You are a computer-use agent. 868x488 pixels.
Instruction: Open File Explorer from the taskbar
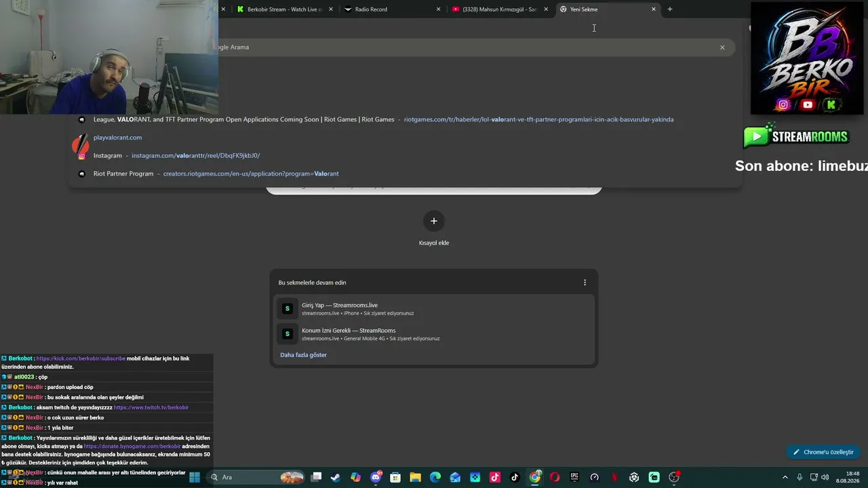point(416,477)
